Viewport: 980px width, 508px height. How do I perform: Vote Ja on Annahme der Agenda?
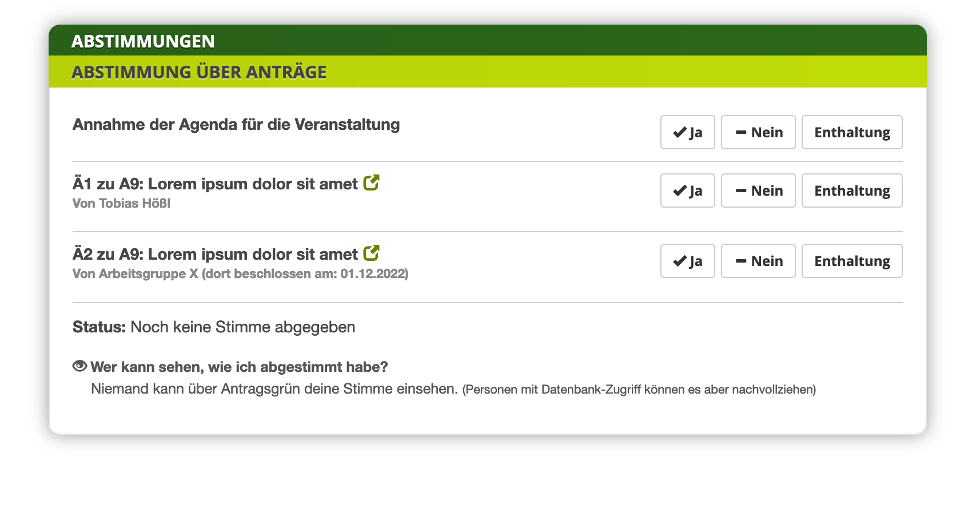687,132
